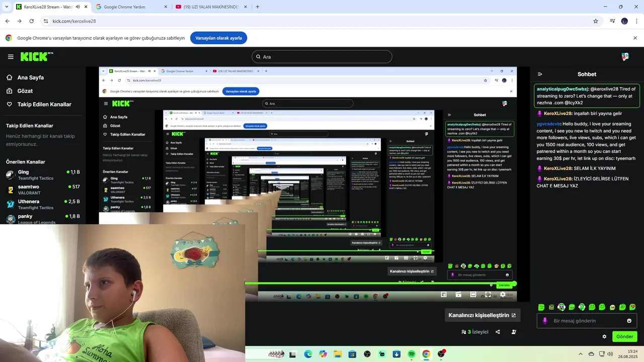This screenshot has height=362, width=644.
Task: Open chat settings gear next to Gönder
Action: point(604,337)
